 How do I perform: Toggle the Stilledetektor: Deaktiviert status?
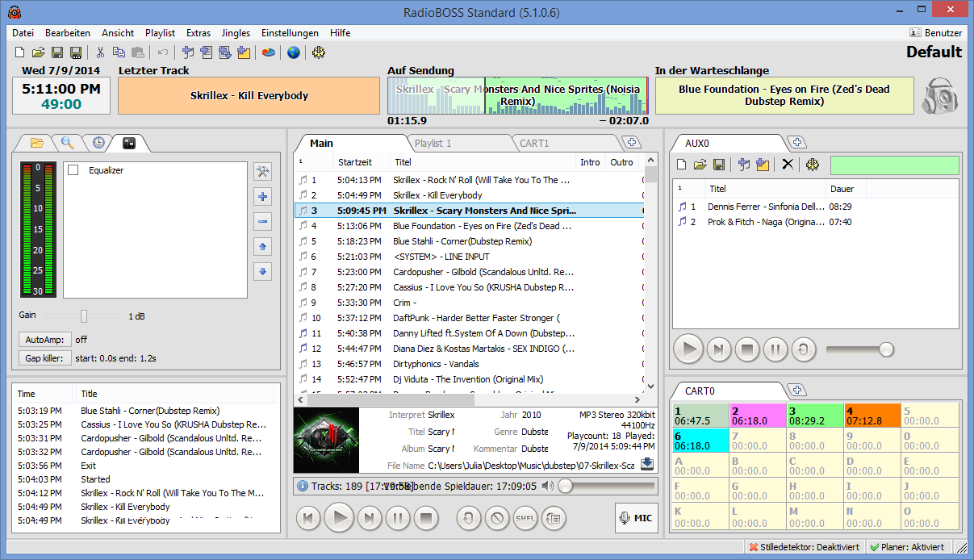[x=805, y=547]
